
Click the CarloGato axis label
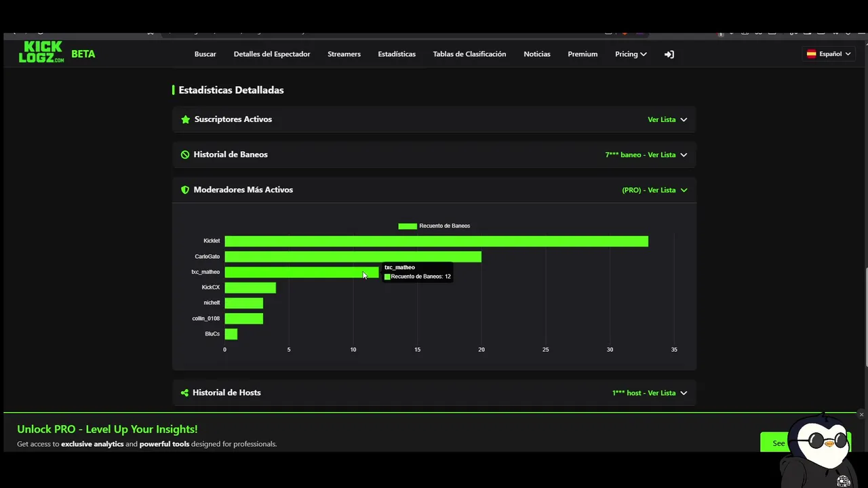click(208, 257)
